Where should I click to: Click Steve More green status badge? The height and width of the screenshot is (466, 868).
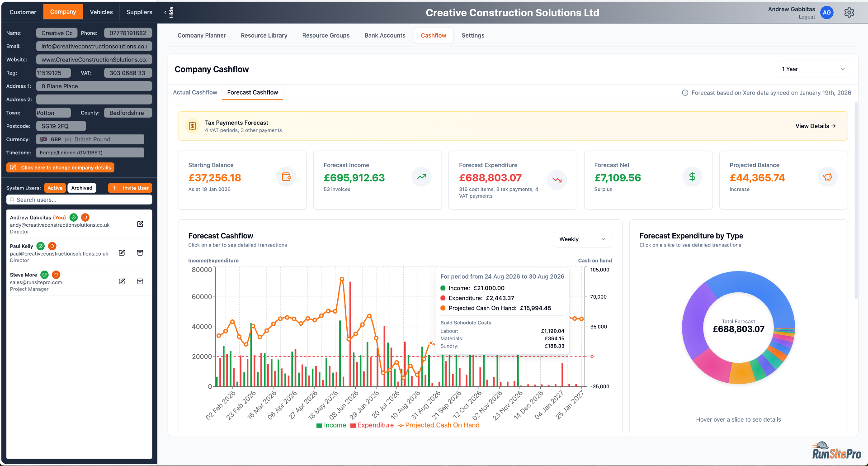pos(45,275)
